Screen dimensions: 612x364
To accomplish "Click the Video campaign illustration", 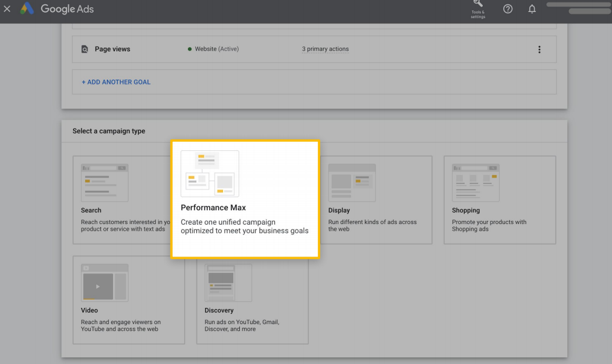I will coord(105,283).
